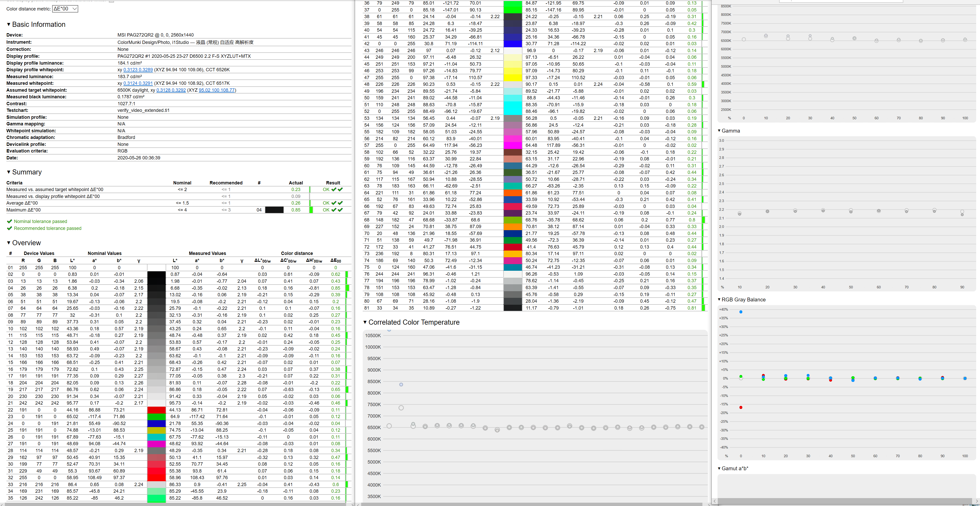This screenshot has height=506, width=980.
Task: Click the red swatch of patch 22
Action: 156,410
